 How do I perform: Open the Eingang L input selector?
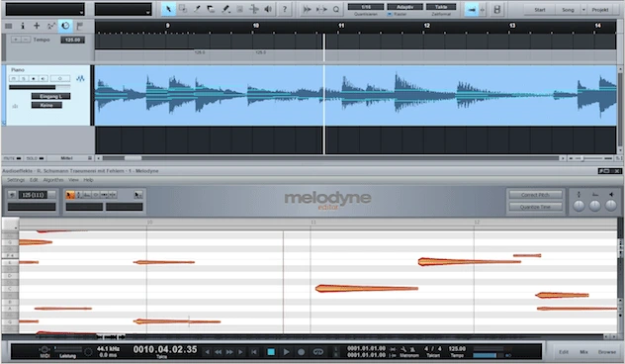pos(51,96)
